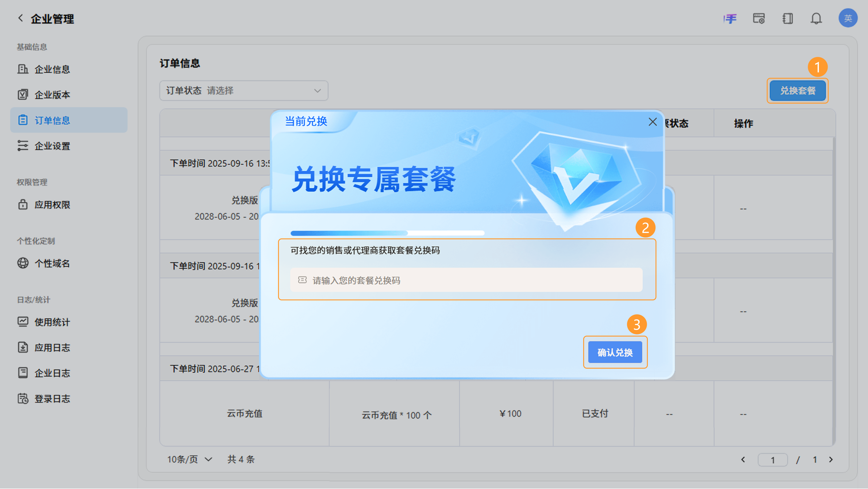Click the 云币充值 cell in order table

[244, 414]
